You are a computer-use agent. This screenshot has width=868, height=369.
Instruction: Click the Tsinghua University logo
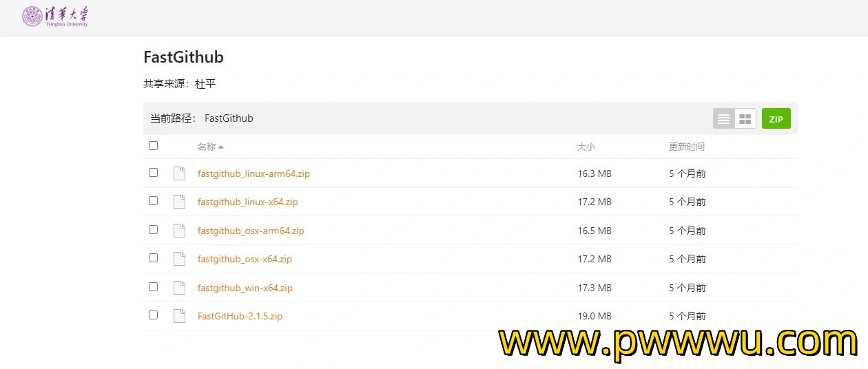(55, 17)
